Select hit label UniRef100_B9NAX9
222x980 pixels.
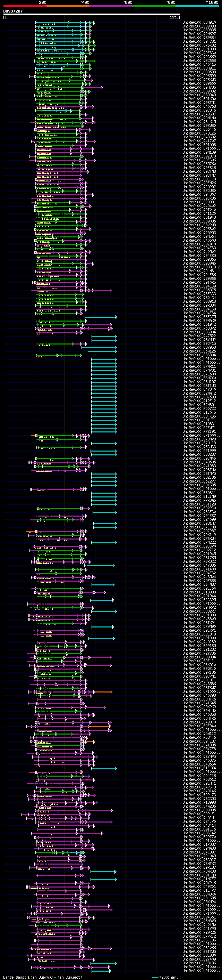(x=199, y=321)
